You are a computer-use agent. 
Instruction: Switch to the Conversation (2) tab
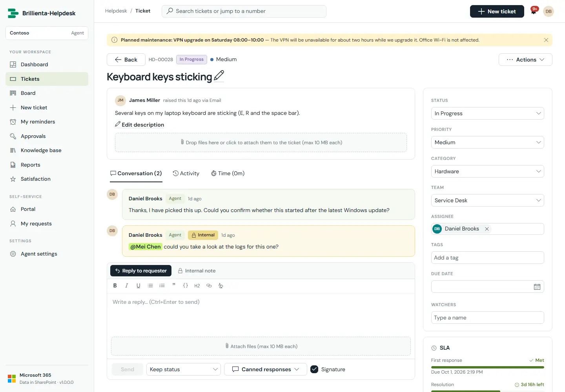pos(136,173)
